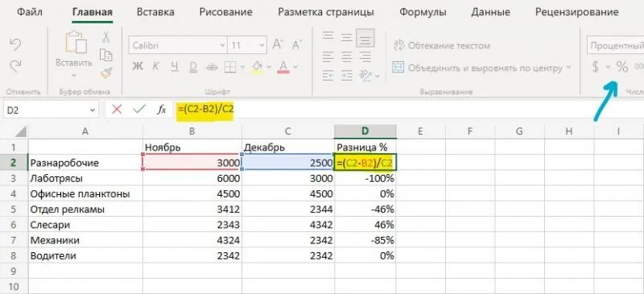This screenshot has height=294, width=644.
Task: Click the text orientation icon
Action: 365,75
